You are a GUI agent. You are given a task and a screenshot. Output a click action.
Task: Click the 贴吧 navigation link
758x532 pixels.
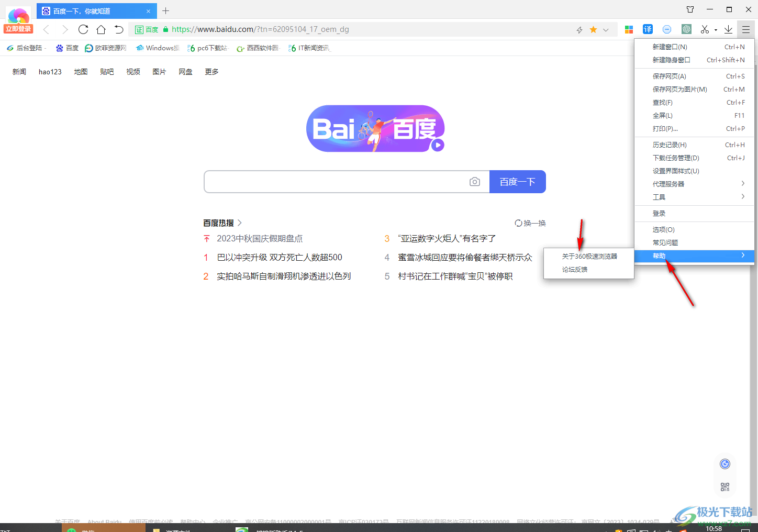pos(107,72)
